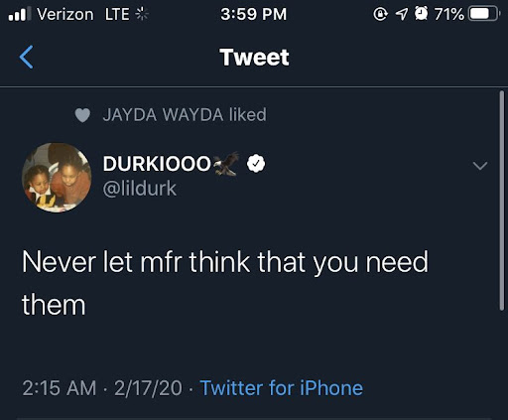Open the Twitter for iPhone link

pyautogui.click(x=282, y=387)
